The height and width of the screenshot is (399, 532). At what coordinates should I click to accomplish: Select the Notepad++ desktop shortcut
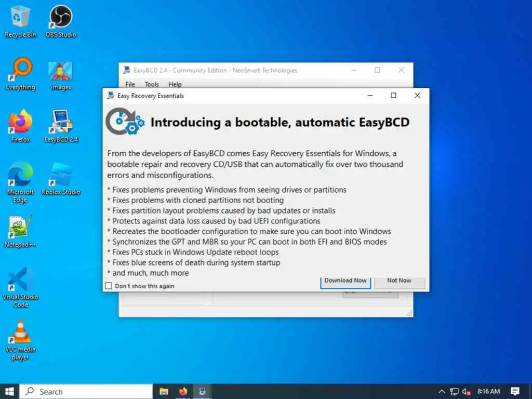(20, 231)
